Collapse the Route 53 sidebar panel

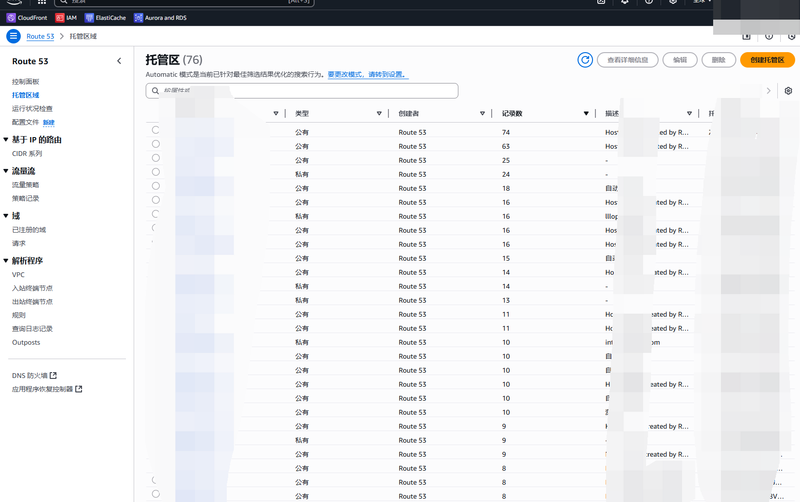click(x=119, y=61)
